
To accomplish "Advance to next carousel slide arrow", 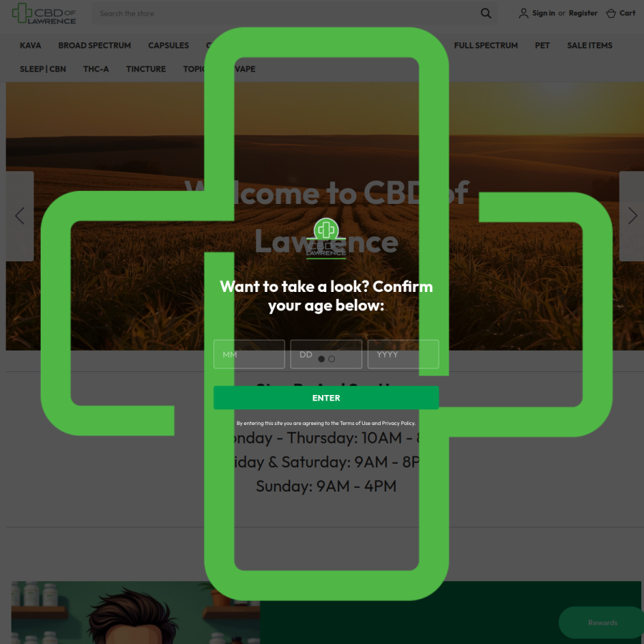I will [632, 215].
